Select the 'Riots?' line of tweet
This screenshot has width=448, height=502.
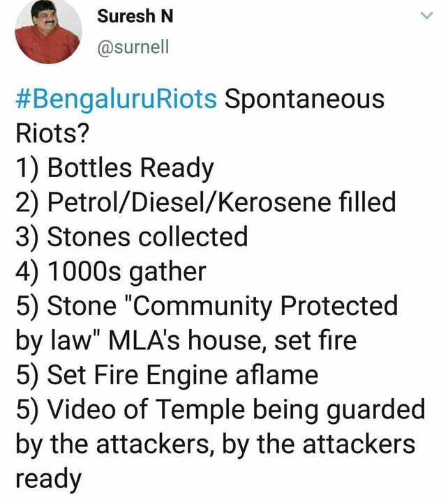pos(52,133)
